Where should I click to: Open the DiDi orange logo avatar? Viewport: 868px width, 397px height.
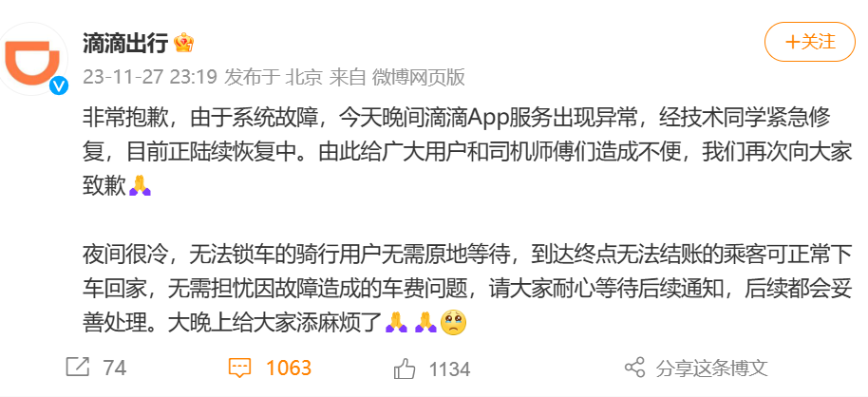[32, 59]
